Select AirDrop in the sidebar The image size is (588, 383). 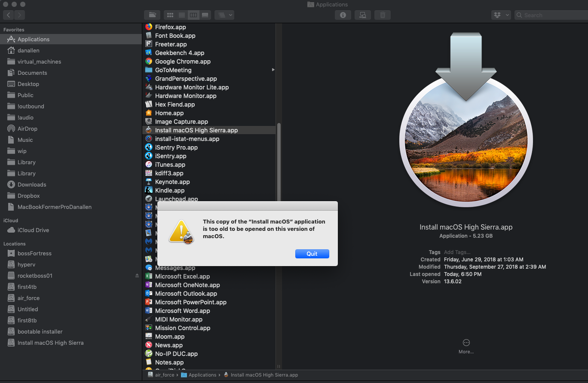(71, 129)
